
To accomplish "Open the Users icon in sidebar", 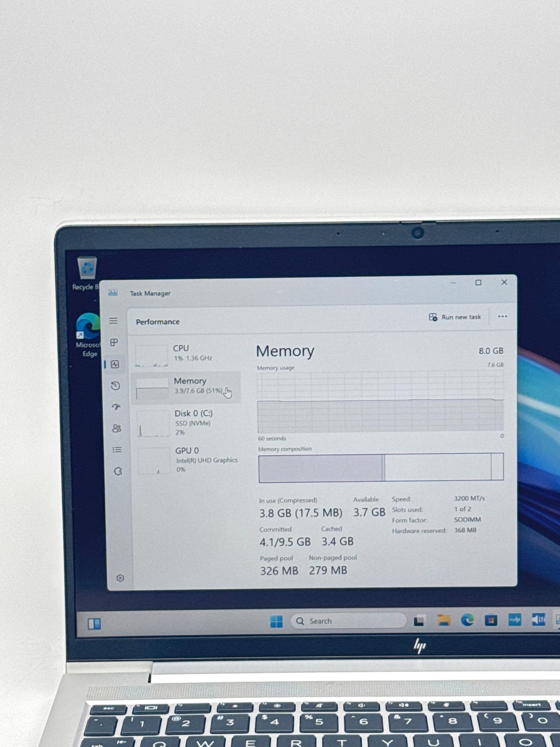I will coord(117,428).
